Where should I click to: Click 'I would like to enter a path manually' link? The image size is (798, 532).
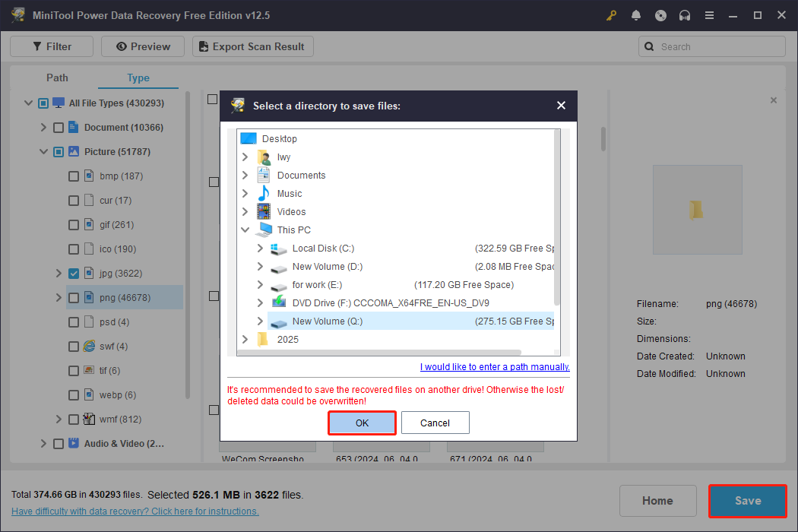(495, 367)
